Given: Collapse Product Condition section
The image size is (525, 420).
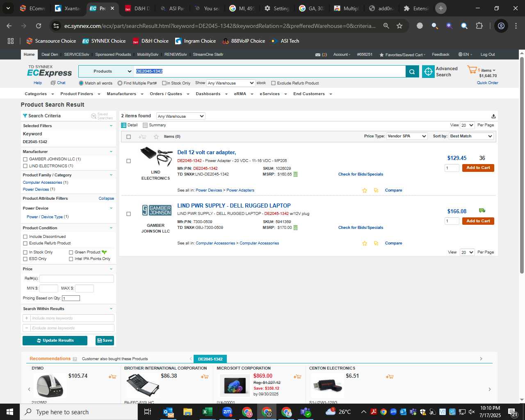Looking at the screenshot, I should (x=111, y=228).
